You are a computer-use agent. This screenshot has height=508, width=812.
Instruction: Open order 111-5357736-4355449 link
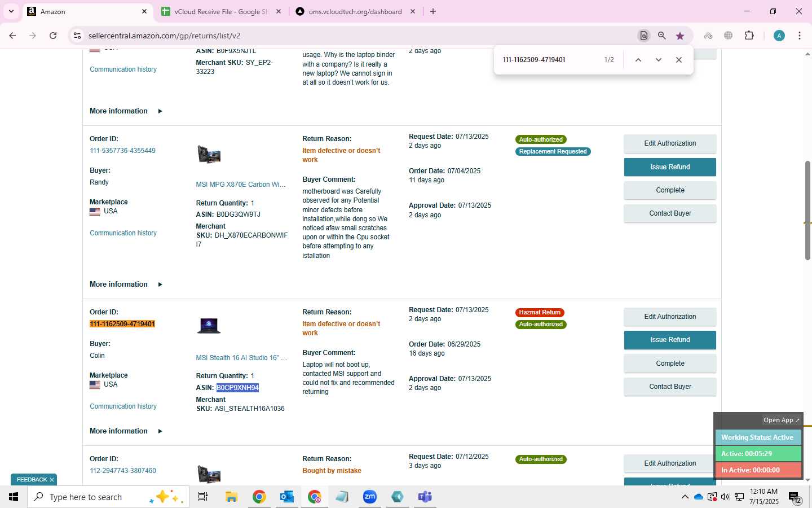(122, 151)
